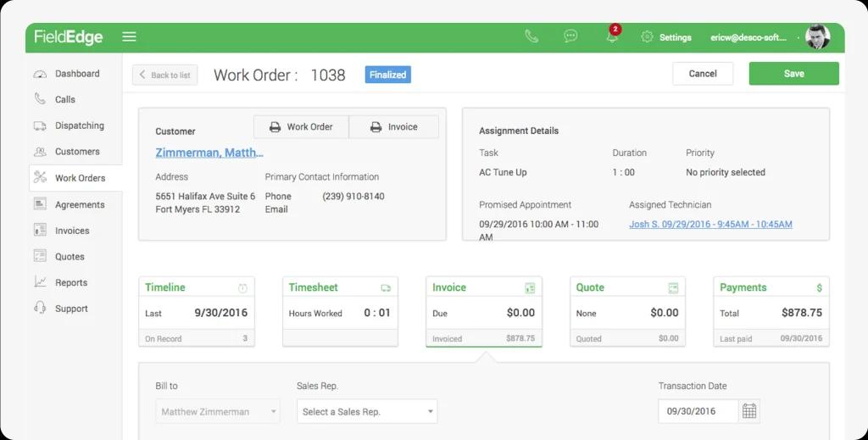868x440 pixels.
Task: Expand the Bill to dropdown
Action: [x=220, y=411]
